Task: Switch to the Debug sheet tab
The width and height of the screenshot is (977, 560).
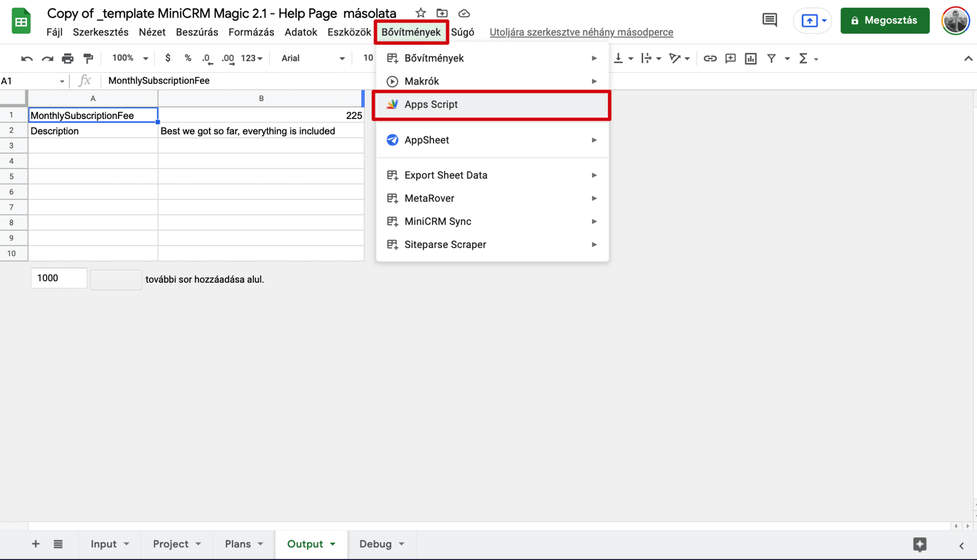Action: coord(382,544)
